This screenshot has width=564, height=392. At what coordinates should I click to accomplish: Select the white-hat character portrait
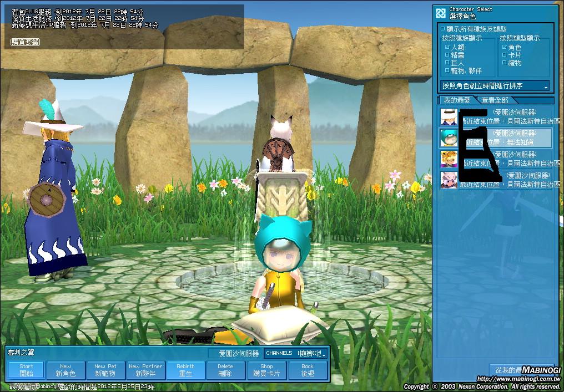pyautogui.click(x=449, y=116)
